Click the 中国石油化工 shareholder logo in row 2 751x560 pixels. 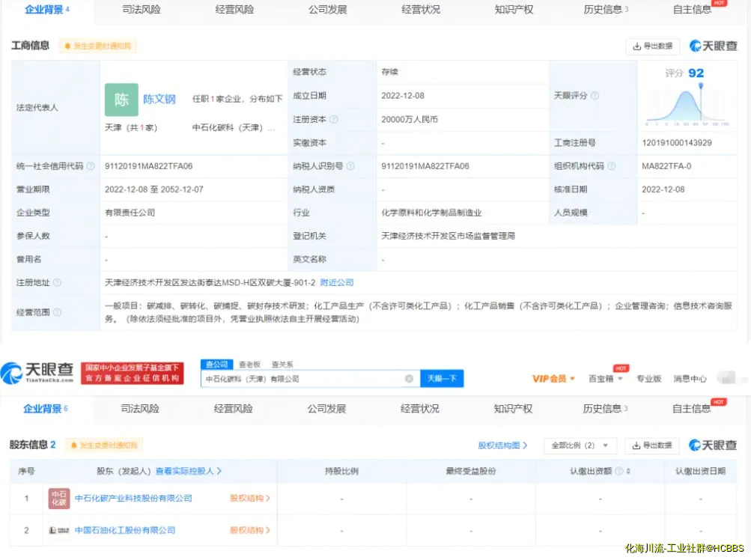59,530
